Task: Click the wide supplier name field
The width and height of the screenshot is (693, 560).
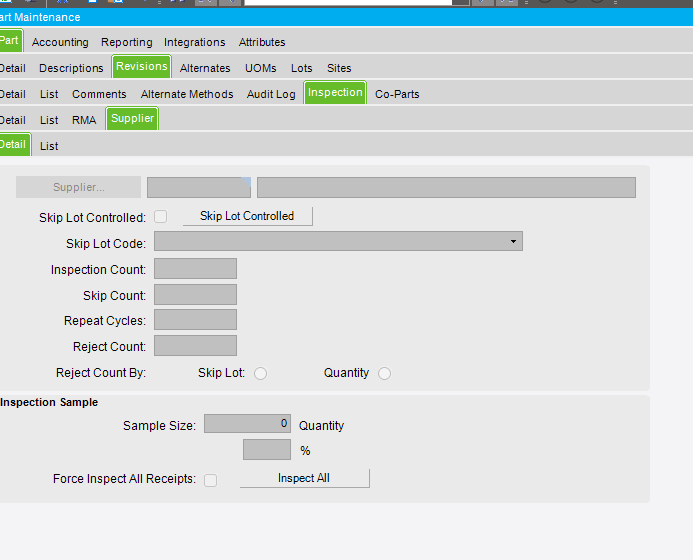Action: pyautogui.click(x=446, y=187)
